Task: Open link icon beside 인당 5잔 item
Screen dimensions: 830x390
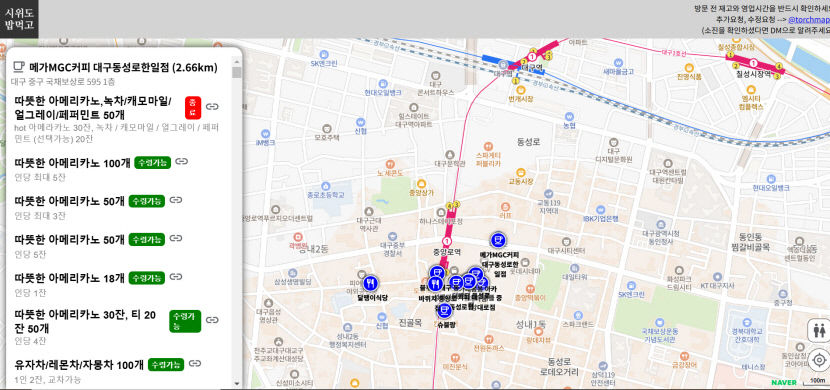Action: click(176, 239)
